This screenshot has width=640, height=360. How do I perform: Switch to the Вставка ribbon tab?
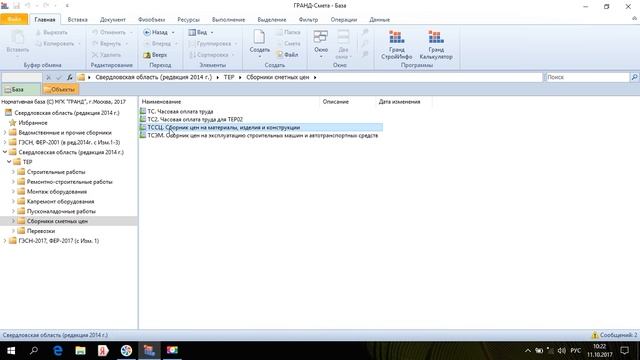pyautogui.click(x=78, y=20)
